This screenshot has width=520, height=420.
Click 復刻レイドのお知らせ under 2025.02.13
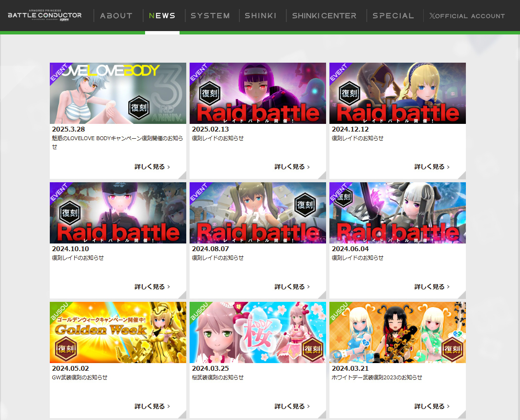(217, 138)
